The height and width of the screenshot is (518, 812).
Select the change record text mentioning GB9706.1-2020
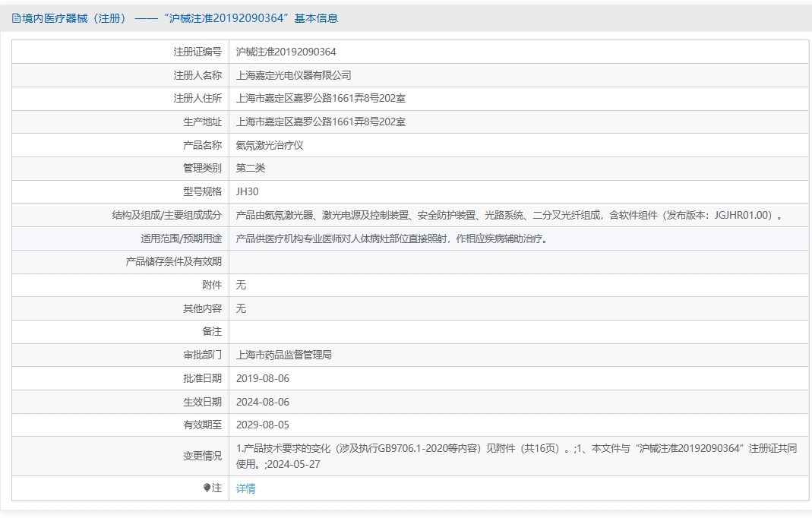pyautogui.click(x=517, y=456)
